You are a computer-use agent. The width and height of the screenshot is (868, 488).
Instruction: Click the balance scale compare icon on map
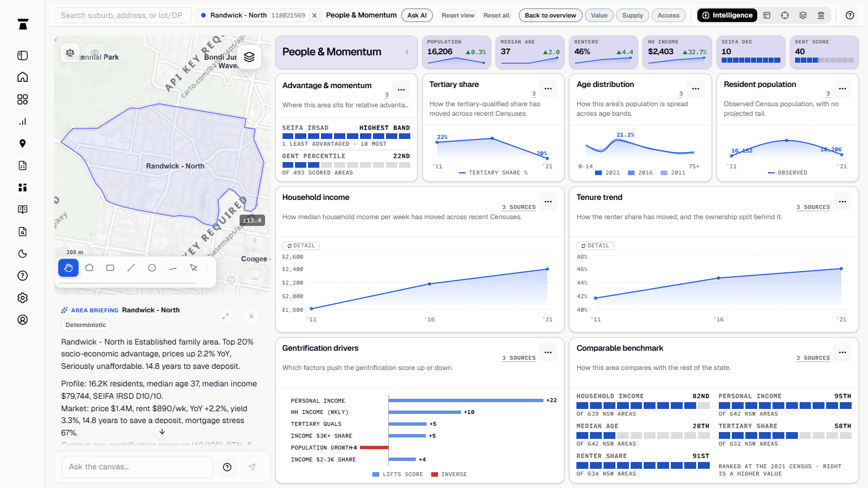[70, 53]
